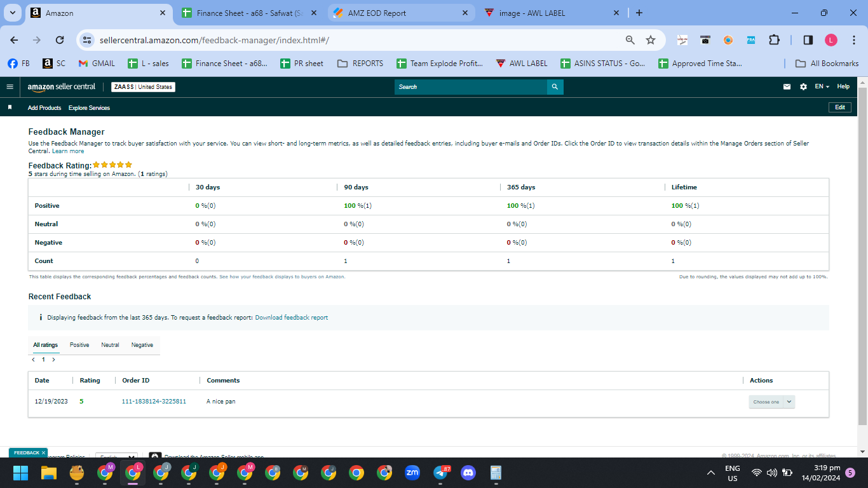Open Chrome three-dot menu
The height and width of the screenshot is (488, 868).
[853, 39]
